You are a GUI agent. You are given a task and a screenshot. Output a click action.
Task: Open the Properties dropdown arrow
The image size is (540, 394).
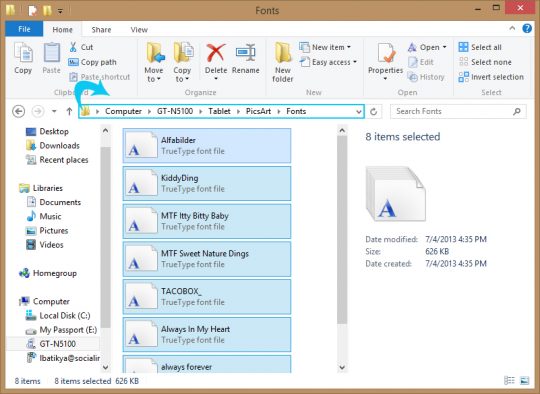click(385, 79)
